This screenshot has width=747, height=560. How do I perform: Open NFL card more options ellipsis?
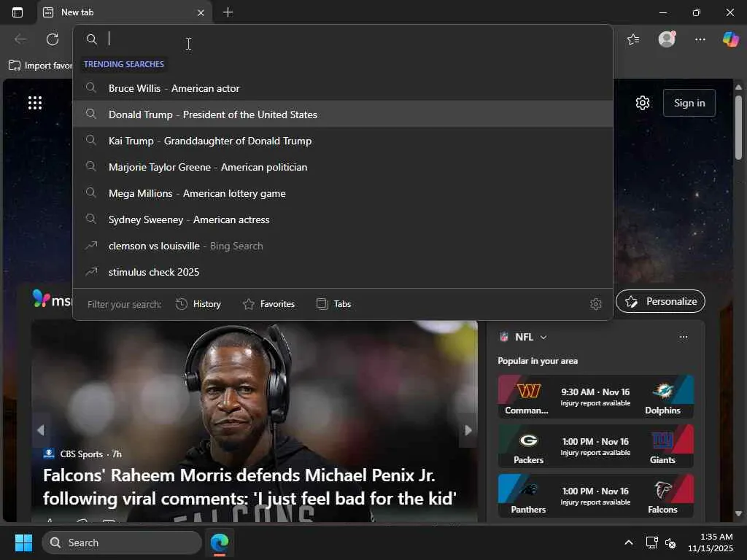(x=683, y=337)
